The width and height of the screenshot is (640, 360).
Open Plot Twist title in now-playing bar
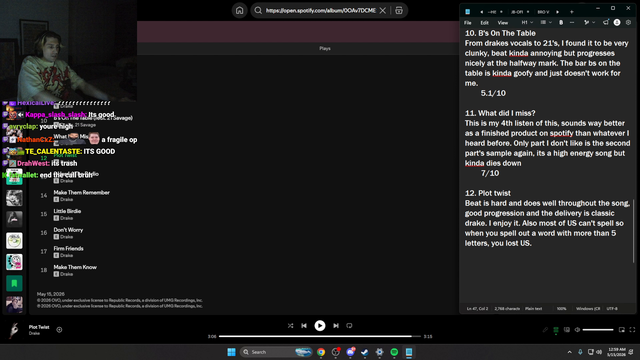39,327
